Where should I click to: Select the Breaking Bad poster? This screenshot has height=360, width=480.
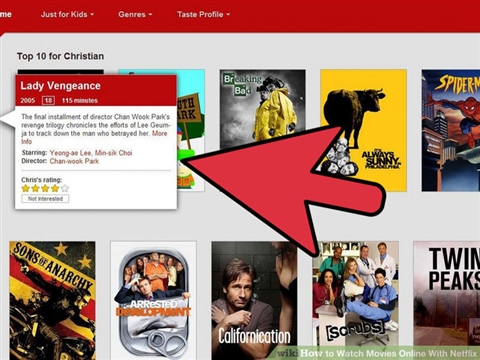tap(262, 109)
